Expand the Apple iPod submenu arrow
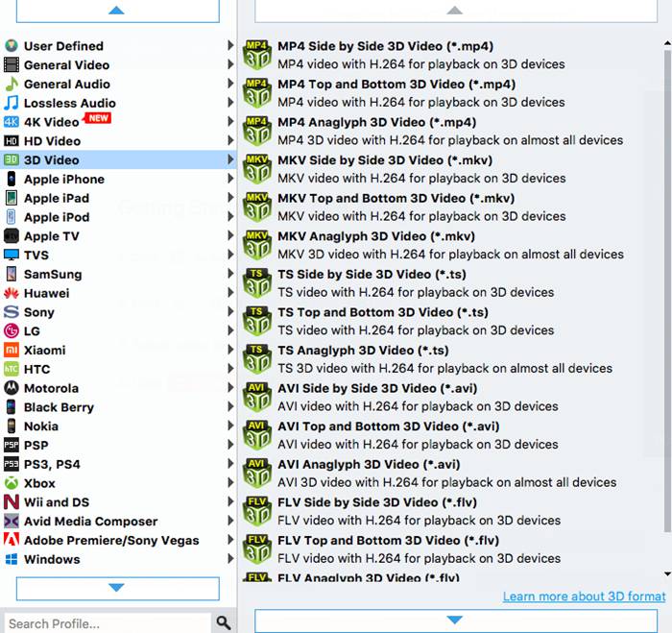Screen dimensions: 672x633 tap(230, 216)
